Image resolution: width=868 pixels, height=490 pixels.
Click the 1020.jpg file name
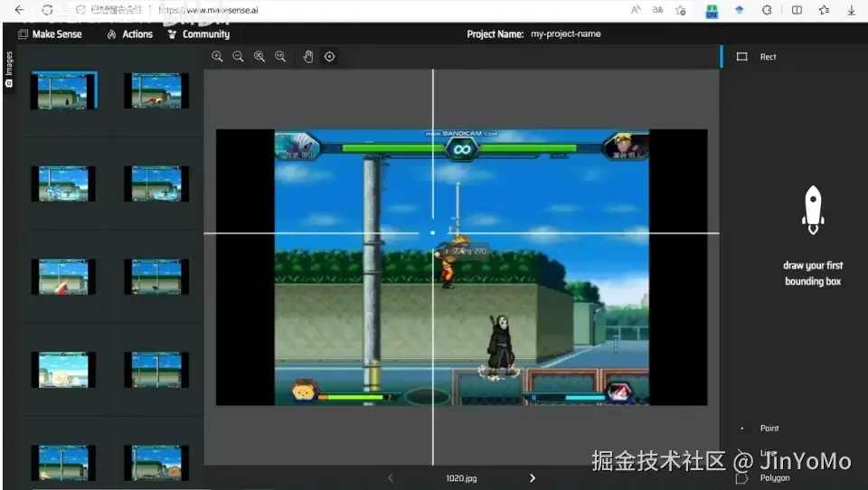[461, 478]
